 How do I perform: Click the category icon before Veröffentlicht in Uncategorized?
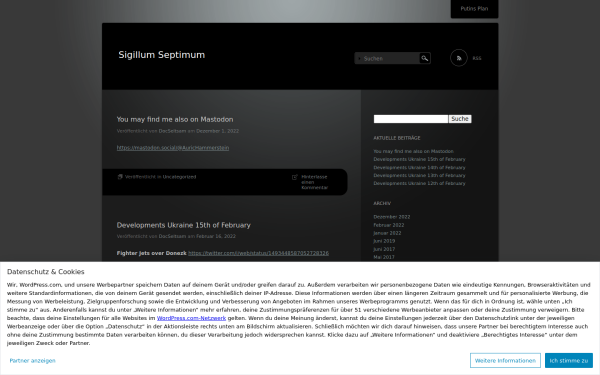[120, 177]
